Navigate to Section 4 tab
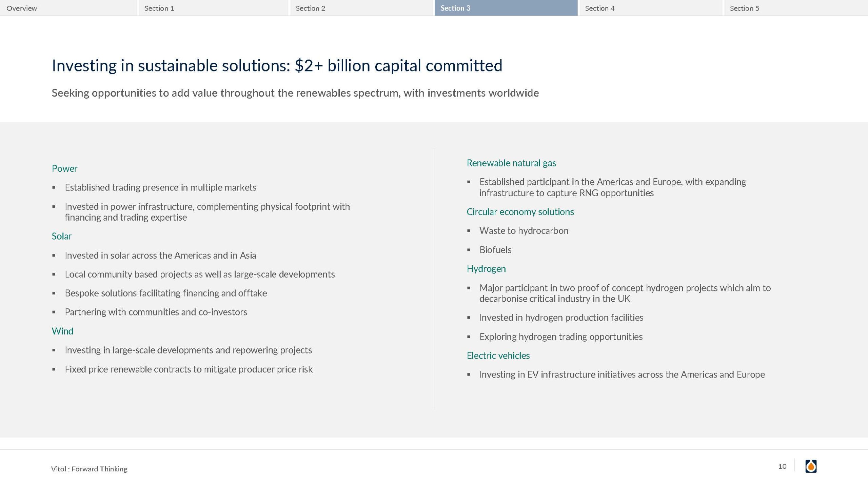The height and width of the screenshot is (488, 868). (599, 8)
